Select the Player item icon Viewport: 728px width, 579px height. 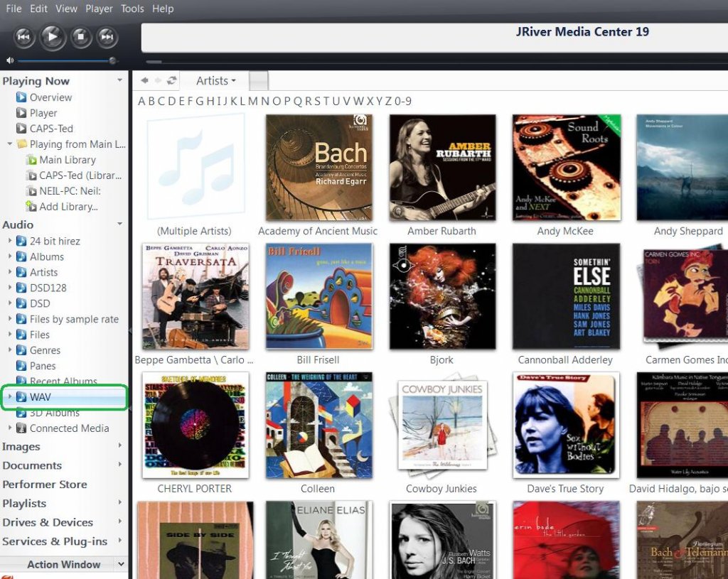click(21, 113)
